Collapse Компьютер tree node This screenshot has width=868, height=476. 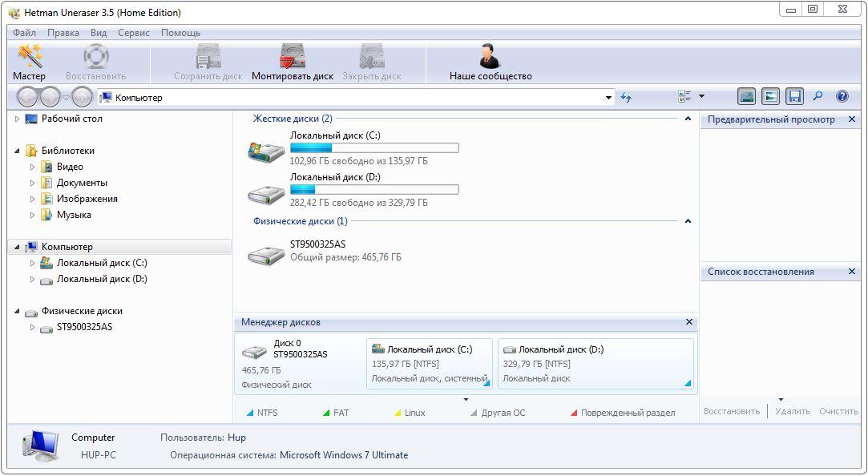tap(17, 247)
